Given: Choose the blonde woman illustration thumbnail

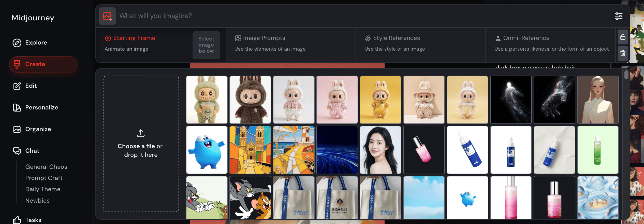Looking at the screenshot, I should coord(598,100).
